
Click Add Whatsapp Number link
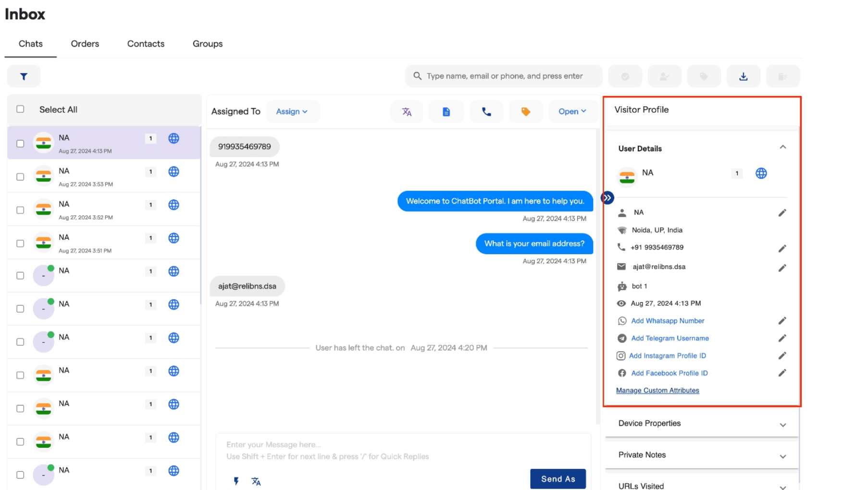(668, 320)
